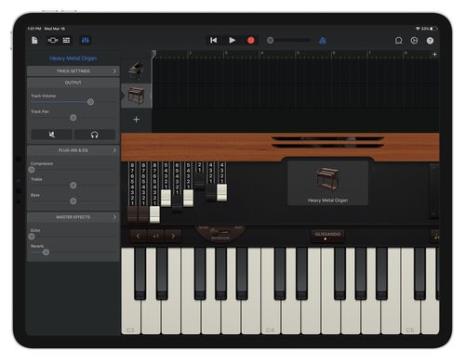
Task: Solo the track with headphones button
Action: click(95, 135)
